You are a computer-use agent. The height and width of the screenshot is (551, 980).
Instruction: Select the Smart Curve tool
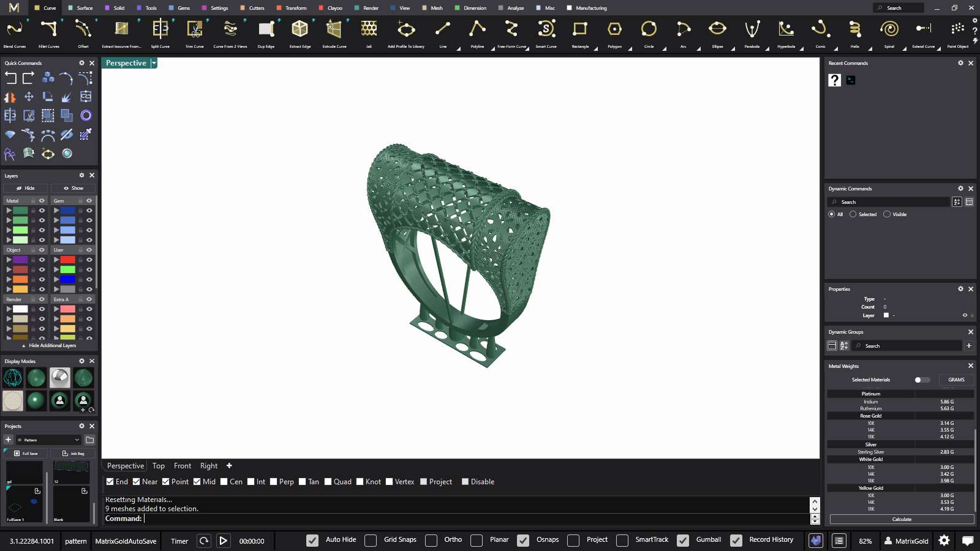546,33
